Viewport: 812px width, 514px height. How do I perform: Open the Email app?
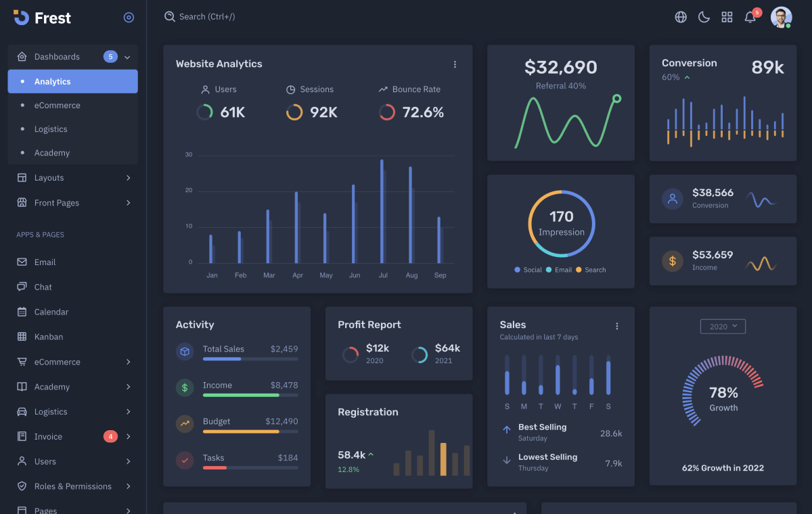pyautogui.click(x=45, y=262)
